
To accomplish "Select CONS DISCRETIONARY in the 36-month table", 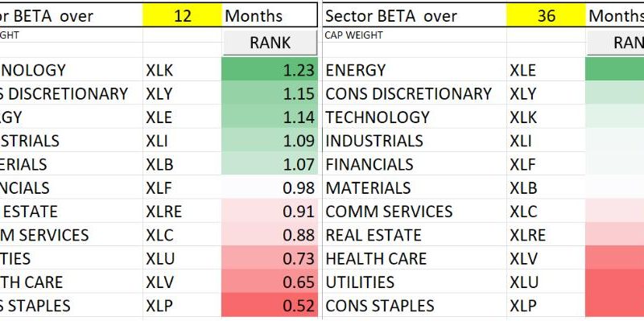I will pyautogui.click(x=409, y=93).
